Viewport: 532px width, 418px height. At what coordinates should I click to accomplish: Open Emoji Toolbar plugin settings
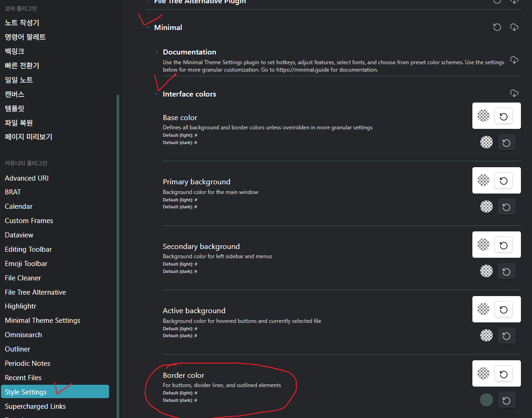26,264
